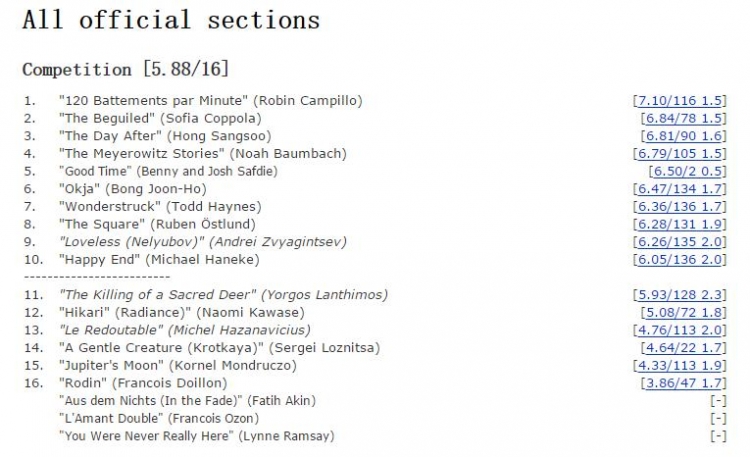The width and height of the screenshot is (750, 457).
Task: Open Le Redoutable score 4.76/113 2.0
Action: (x=680, y=330)
